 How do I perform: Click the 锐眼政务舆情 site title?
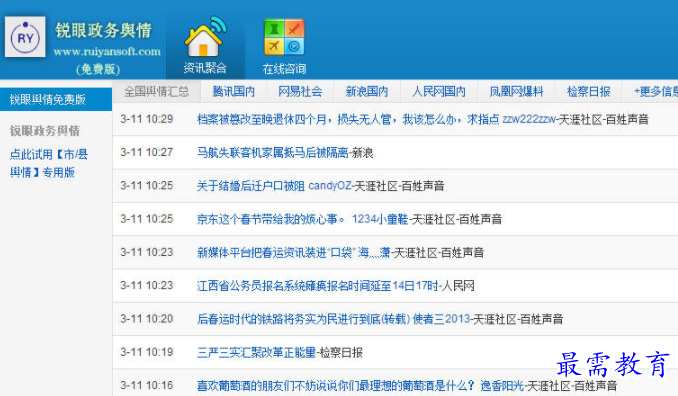coord(103,30)
